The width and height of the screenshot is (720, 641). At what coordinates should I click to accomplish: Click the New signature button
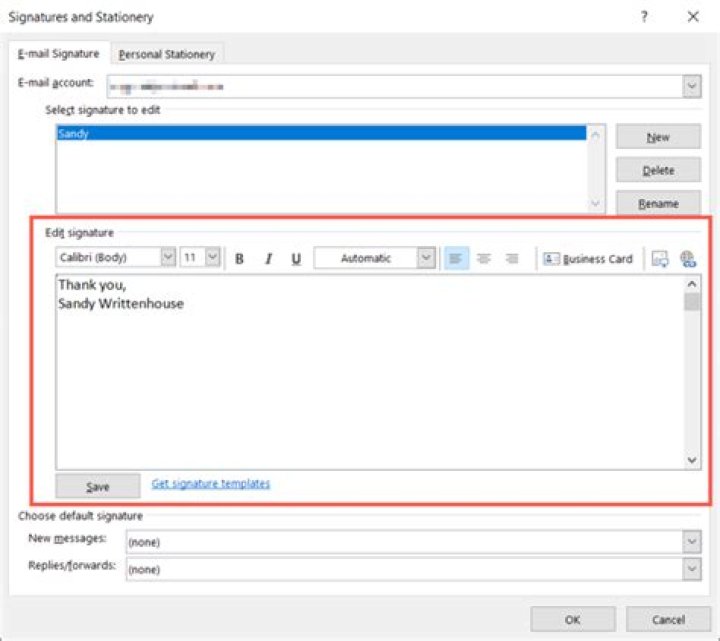pos(658,137)
